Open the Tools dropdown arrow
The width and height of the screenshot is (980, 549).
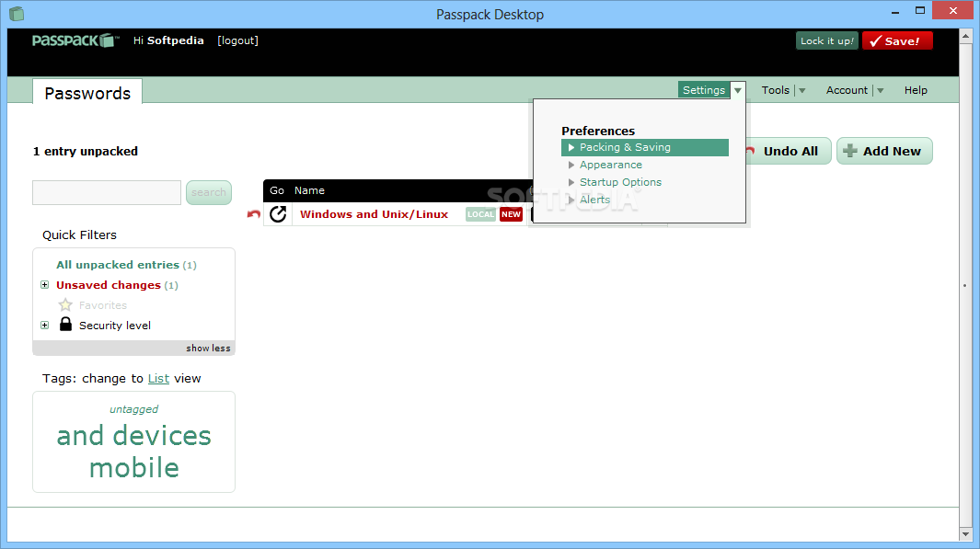[x=801, y=90]
